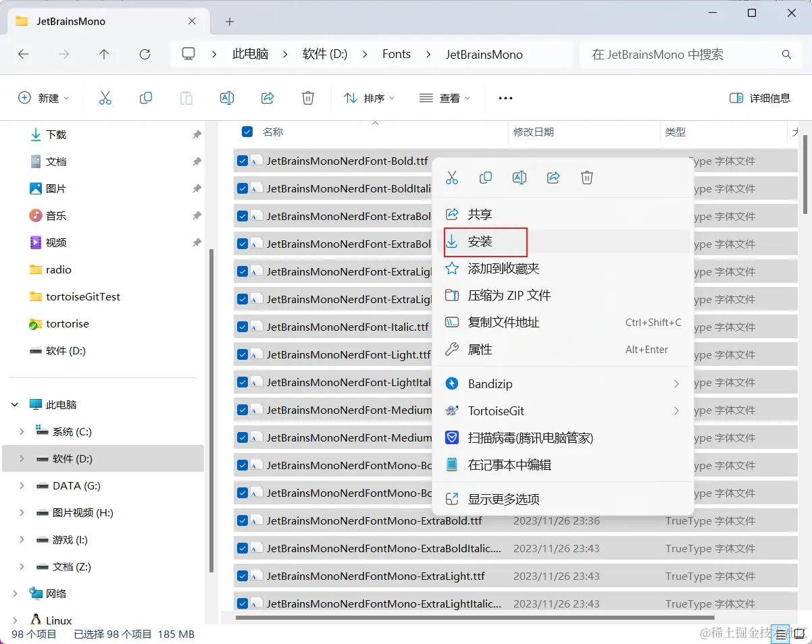Expand 图片视频 (H:) drive node

tap(22, 512)
